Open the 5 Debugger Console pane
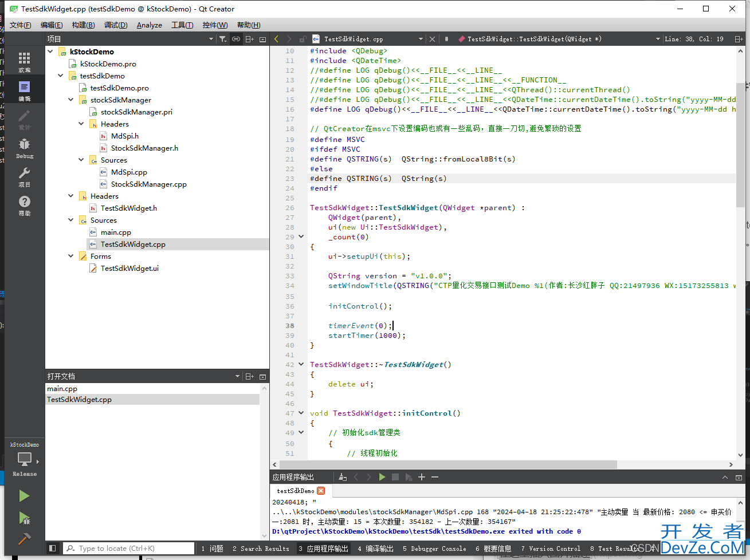The width and height of the screenshot is (750, 560). [x=434, y=549]
